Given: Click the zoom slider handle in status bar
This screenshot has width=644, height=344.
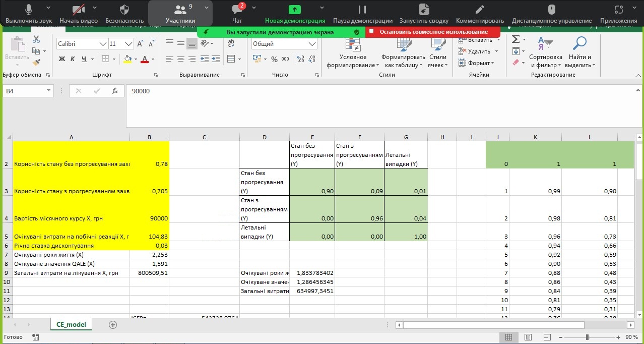Looking at the screenshot, I should tap(587, 337).
